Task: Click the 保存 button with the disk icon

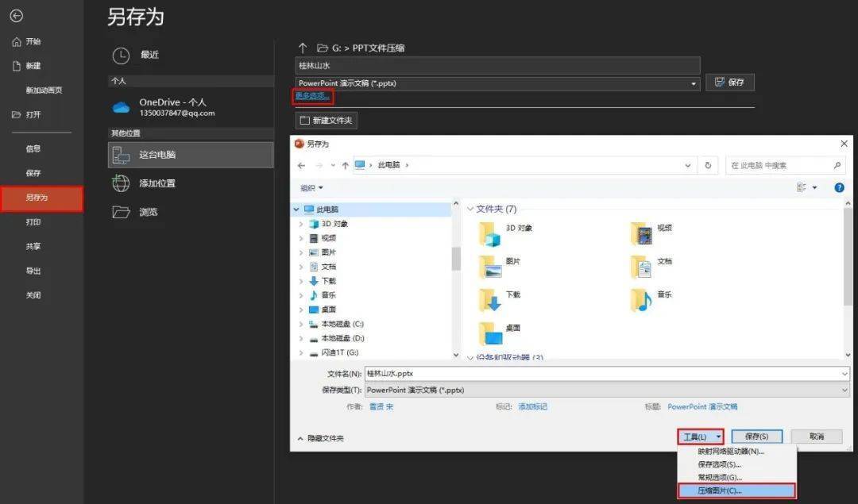Action: tap(729, 82)
